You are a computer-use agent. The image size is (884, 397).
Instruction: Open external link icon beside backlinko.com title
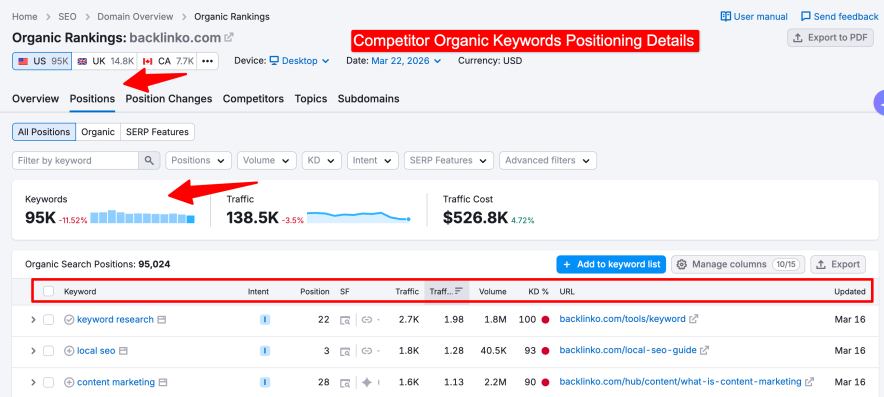(229, 38)
